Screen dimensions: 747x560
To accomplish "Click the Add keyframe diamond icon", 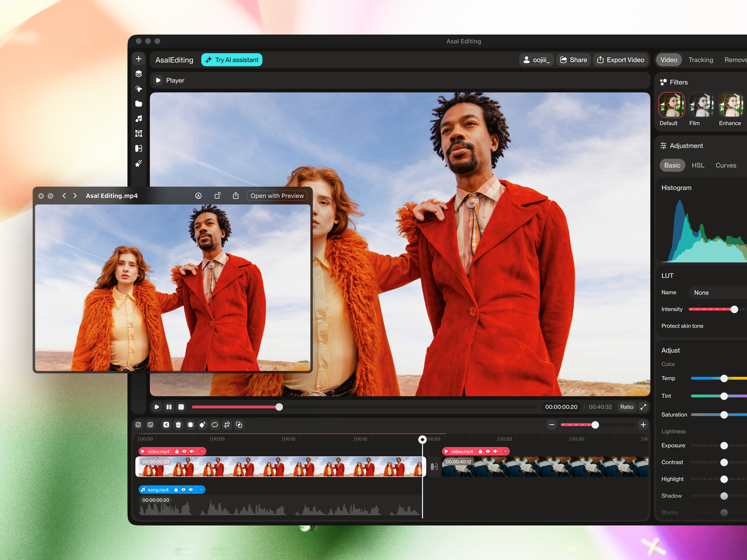I will click(x=203, y=425).
